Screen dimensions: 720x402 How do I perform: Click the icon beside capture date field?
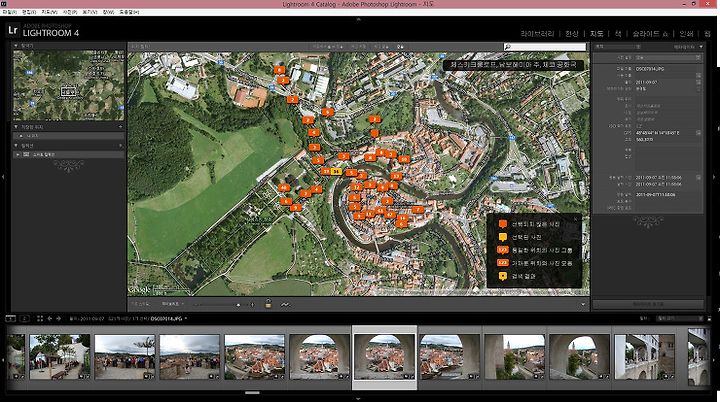pyautogui.click(x=698, y=177)
